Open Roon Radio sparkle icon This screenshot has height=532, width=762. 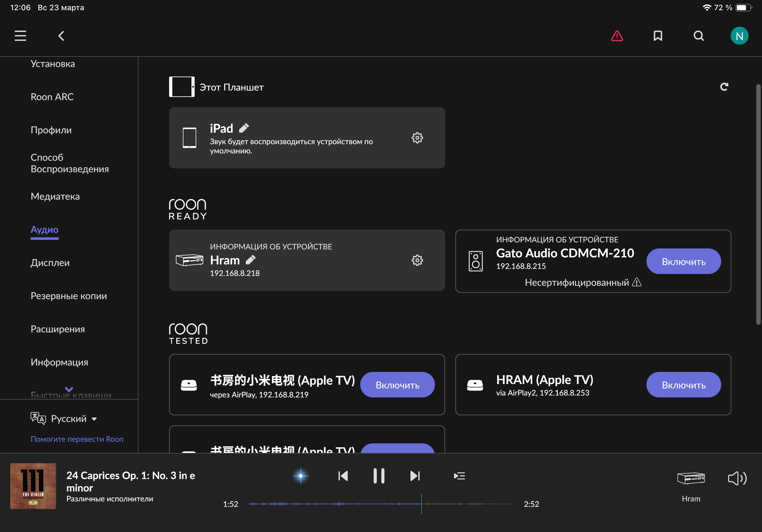click(x=301, y=476)
